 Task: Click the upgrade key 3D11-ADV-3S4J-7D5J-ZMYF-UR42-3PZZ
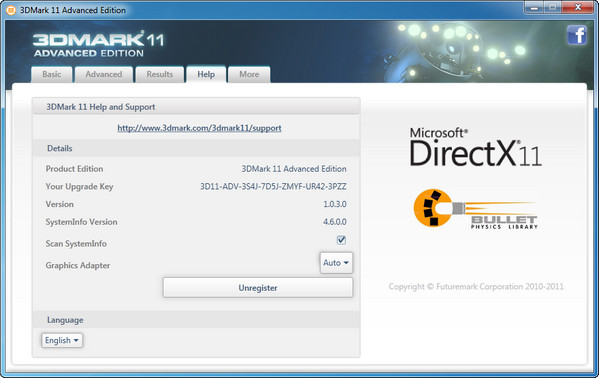274,187
